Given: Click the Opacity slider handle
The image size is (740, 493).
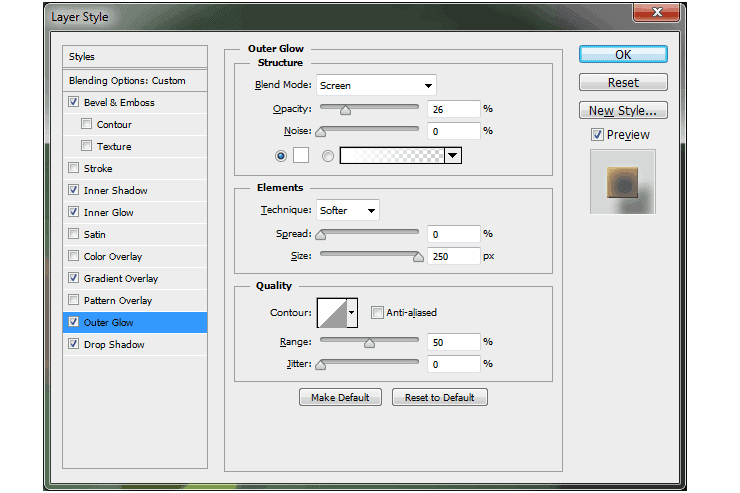Looking at the screenshot, I should coord(345,110).
